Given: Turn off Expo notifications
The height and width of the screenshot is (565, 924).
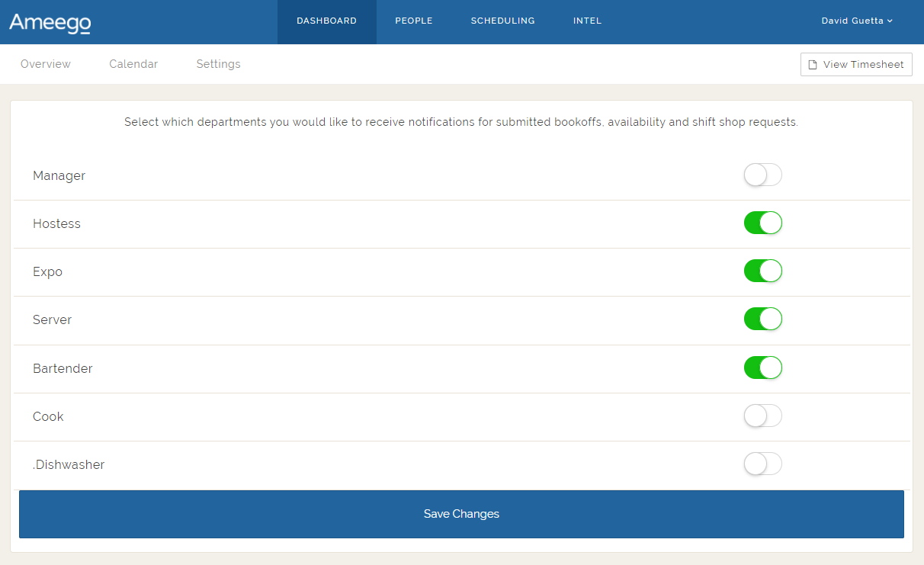Looking at the screenshot, I should coord(762,271).
